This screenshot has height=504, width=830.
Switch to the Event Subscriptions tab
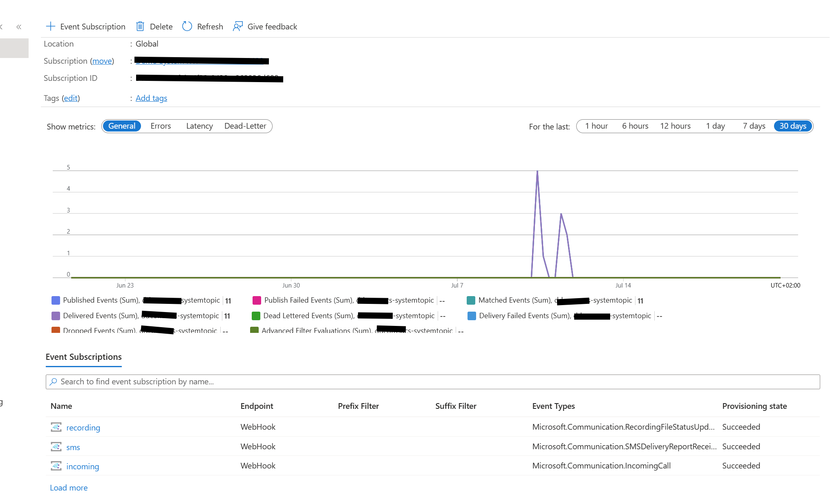click(84, 357)
